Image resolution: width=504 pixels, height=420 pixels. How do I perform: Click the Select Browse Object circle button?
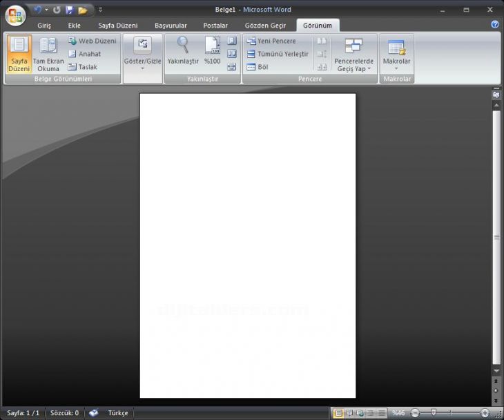tap(496, 391)
